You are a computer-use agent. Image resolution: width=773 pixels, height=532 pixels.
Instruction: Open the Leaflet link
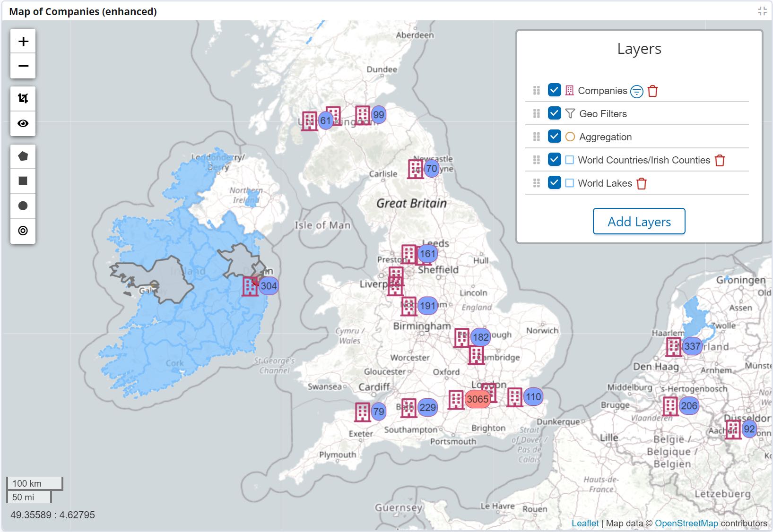[585, 523]
